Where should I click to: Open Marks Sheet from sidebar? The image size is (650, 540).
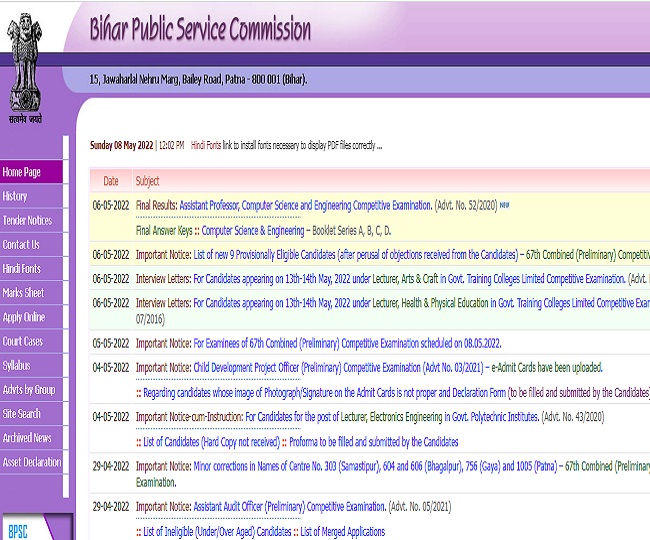click(x=23, y=293)
